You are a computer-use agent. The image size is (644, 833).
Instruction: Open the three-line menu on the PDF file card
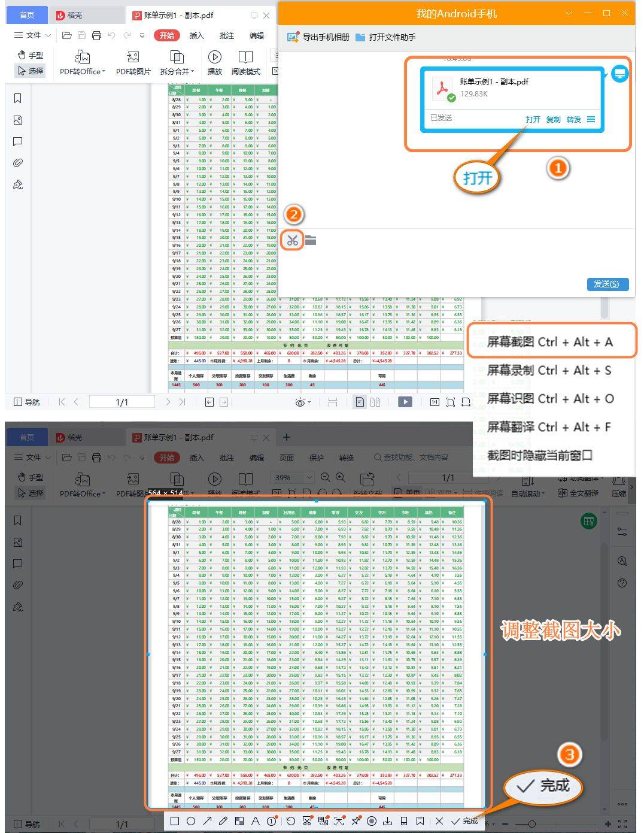pos(591,119)
